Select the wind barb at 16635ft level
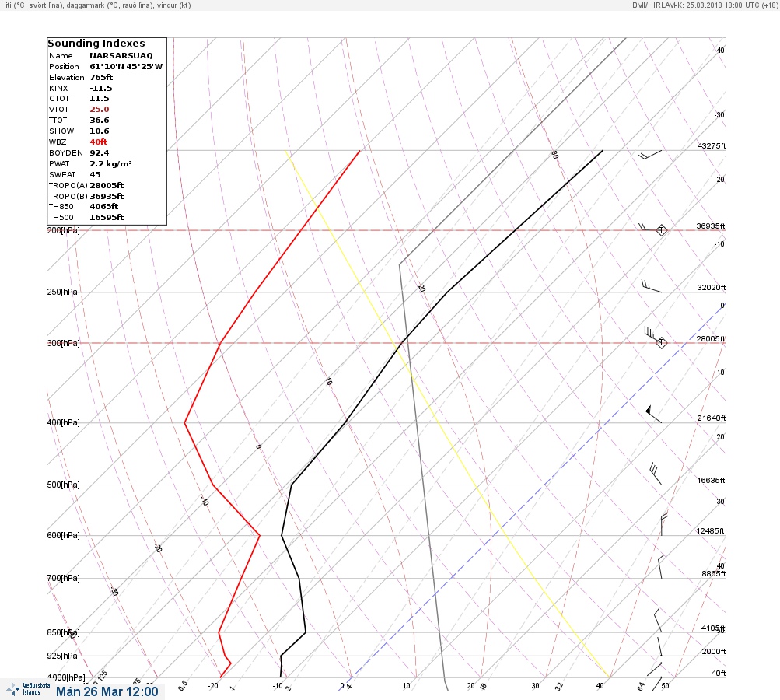 pyautogui.click(x=656, y=474)
